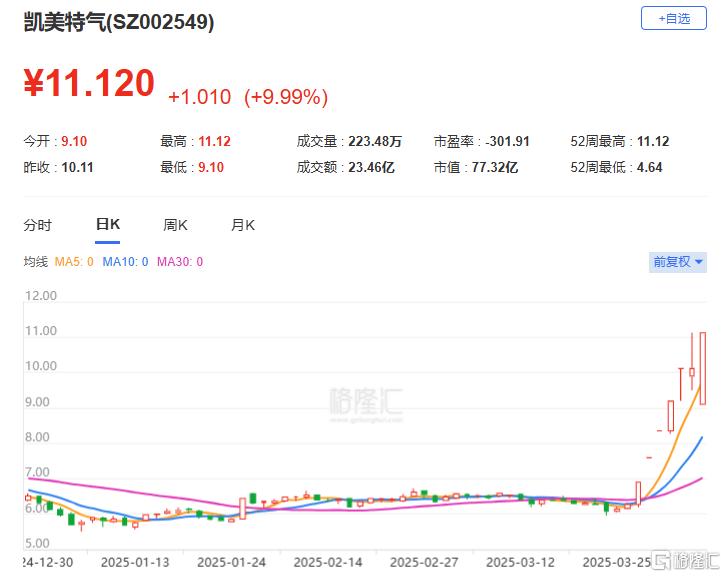Click the 2025-01-13 date axis label

pyautogui.click(x=135, y=563)
